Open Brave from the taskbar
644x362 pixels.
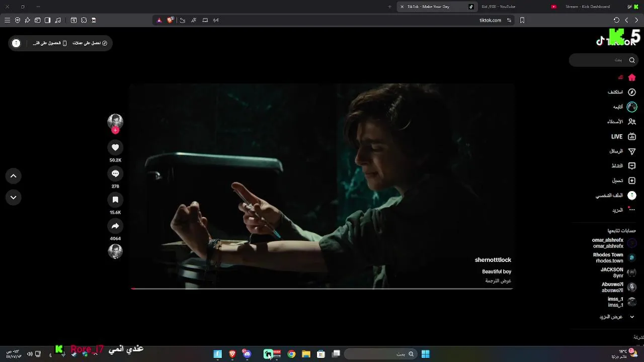coord(232,354)
